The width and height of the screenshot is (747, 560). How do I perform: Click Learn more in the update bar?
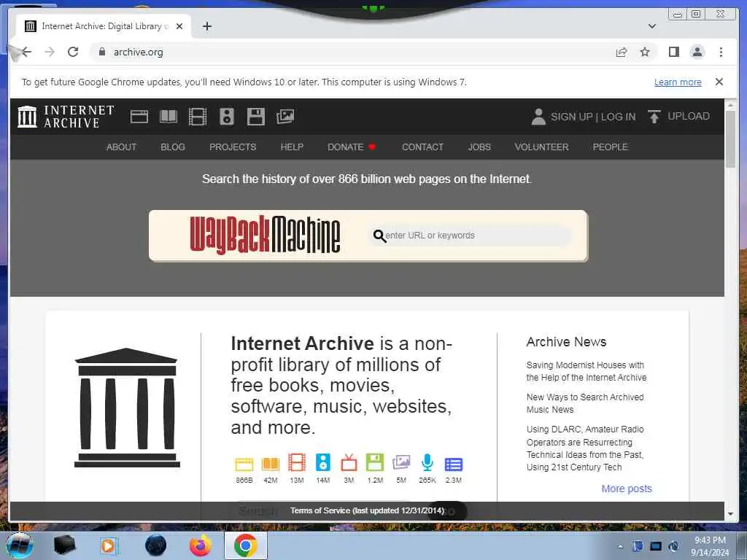coord(678,82)
